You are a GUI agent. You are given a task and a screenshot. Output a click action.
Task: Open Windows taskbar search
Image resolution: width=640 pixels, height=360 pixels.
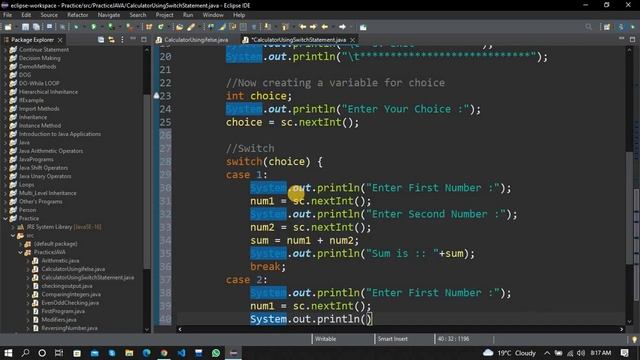(x=25, y=353)
